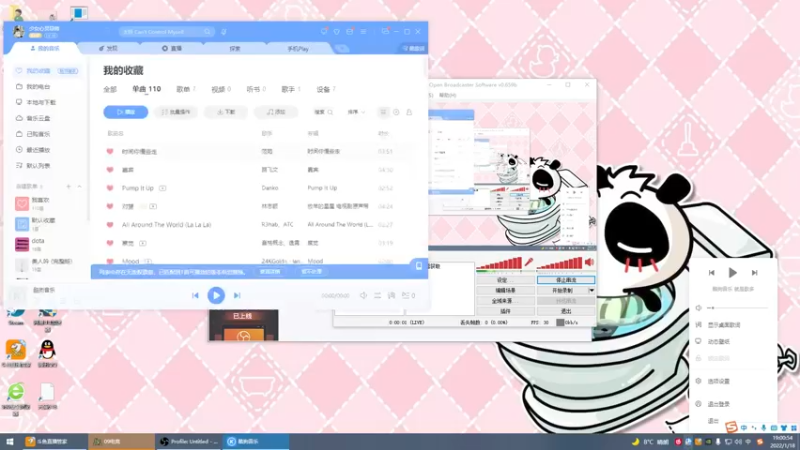Unfavorite All Around The World heart icon
This screenshot has height=450, width=800.
click(110, 224)
